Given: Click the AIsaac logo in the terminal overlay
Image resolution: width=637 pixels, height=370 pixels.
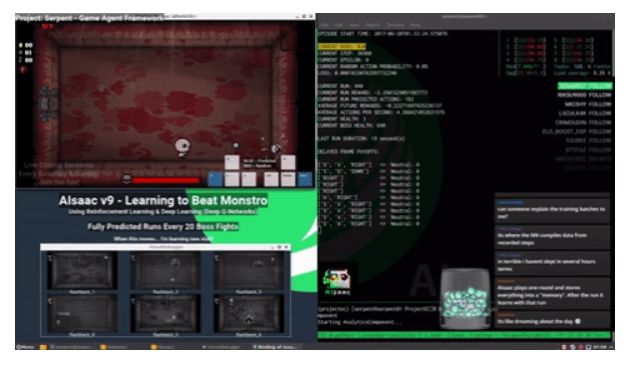Looking at the screenshot, I should [x=336, y=281].
